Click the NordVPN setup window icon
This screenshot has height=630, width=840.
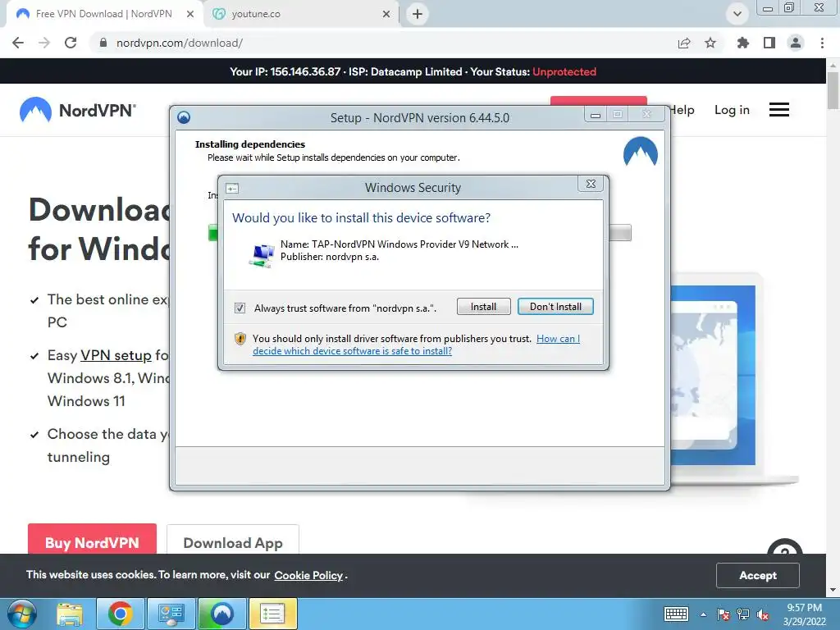tap(184, 117)
